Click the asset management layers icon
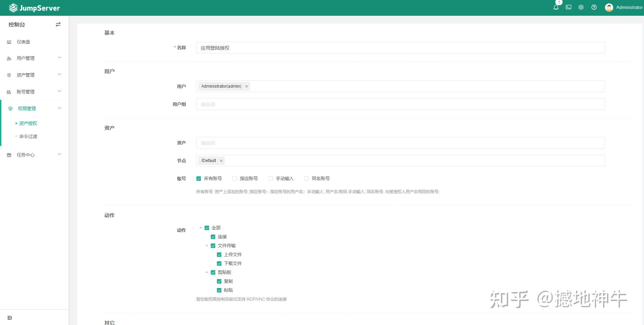Image resolution: width=644 pixels, height=325 pixels. [9, 75]
